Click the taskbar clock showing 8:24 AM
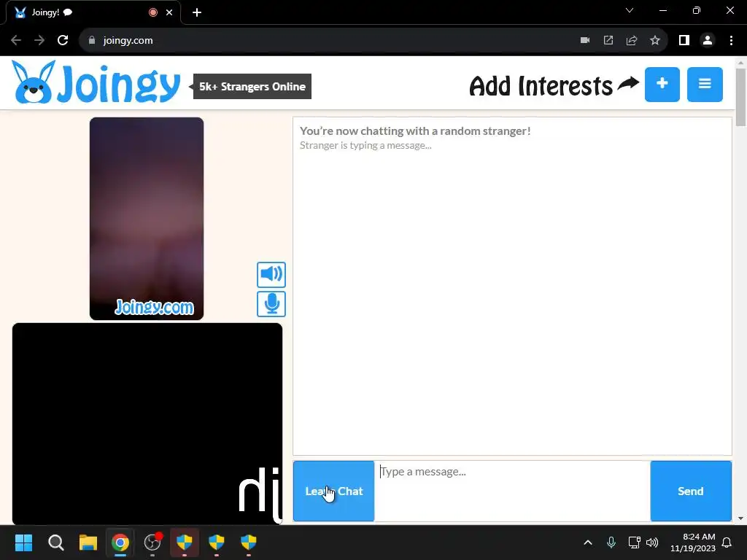747x560 pixels. click(x=693, y=542)
